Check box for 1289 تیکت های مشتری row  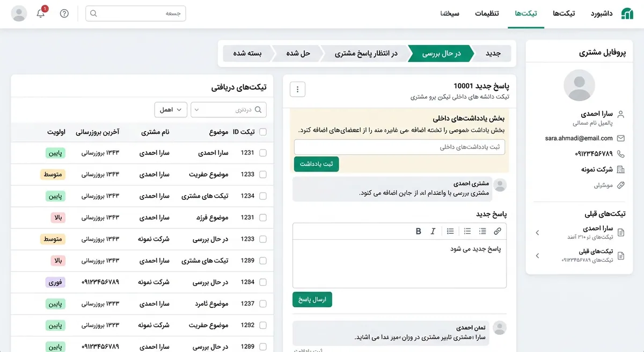point(263,261)
